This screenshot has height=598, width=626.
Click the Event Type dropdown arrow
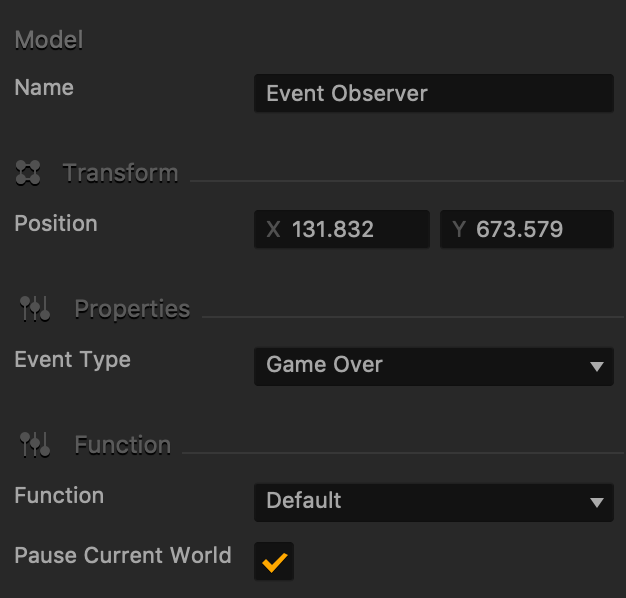pyautogui.click(x=596, y=366)
